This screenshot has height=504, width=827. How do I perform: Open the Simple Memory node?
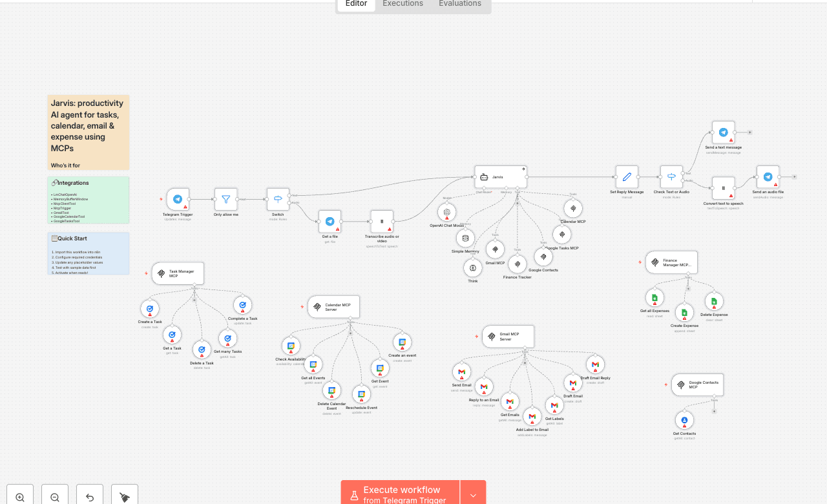click(x=465, y=238)
